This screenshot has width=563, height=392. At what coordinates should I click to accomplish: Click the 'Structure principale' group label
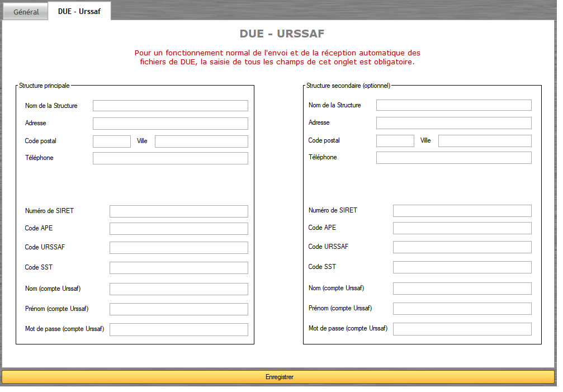[44, 86]
